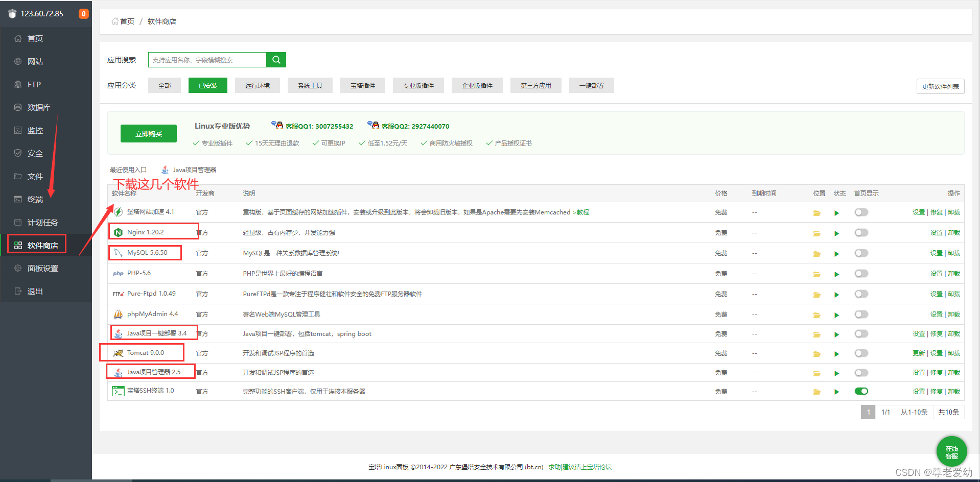Click the MySQL dolphin icon
The height and width of the screenshot is (482, 980).
point(118,253)
